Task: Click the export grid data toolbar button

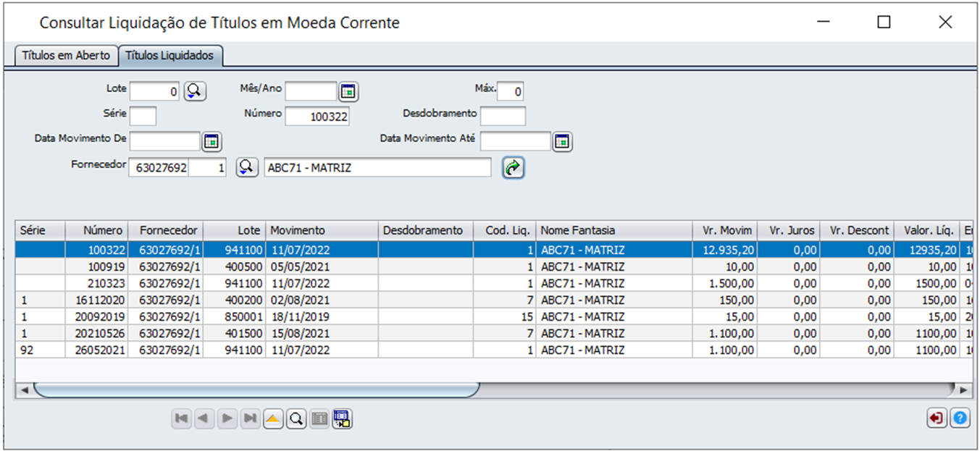Action: (x=342, y=418)
